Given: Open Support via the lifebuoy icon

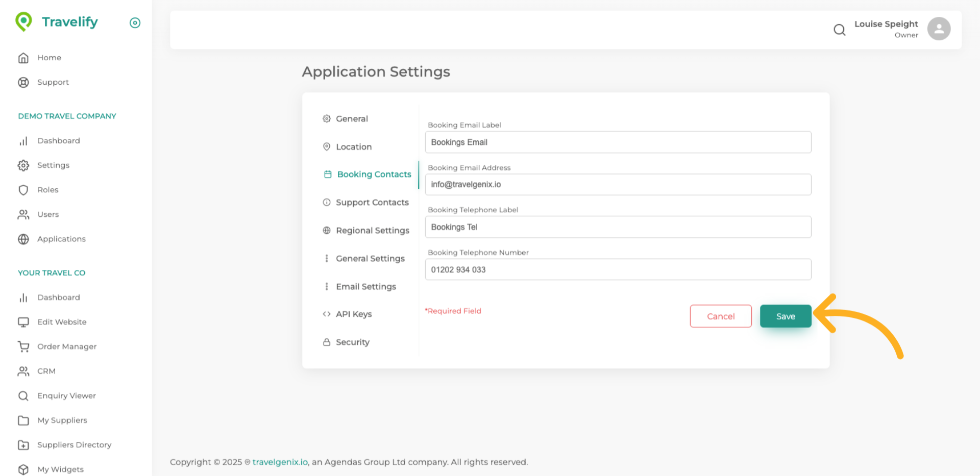Looking at the screenshot, I should (x=23, y=82).
